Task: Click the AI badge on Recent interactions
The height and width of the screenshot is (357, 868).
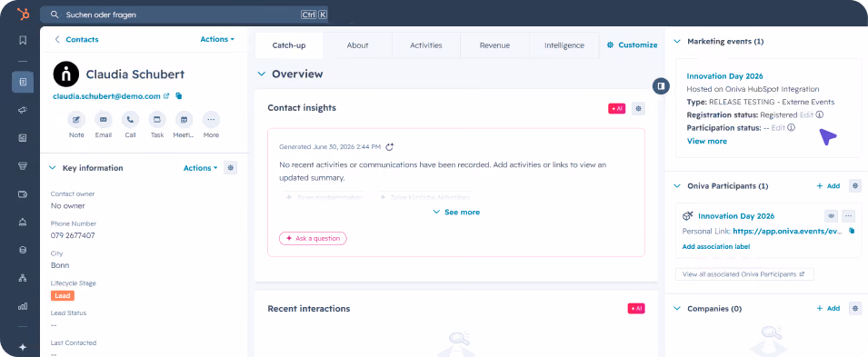Action: tap(636, 309)
